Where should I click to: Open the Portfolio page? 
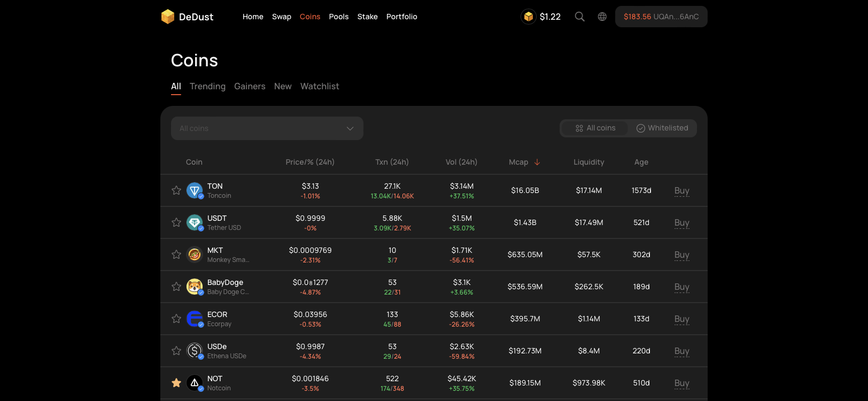click(402, 17)
